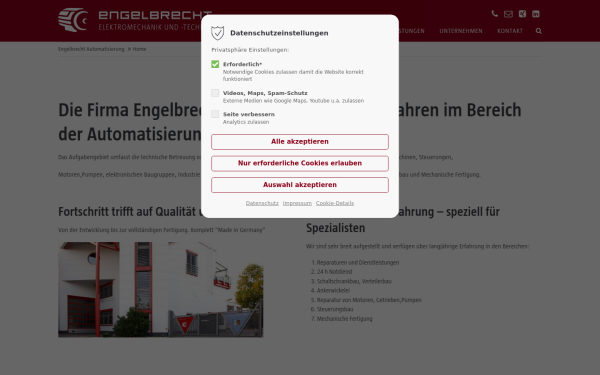Viewport: 600px width, 375px height.
Task: Open the Kontakt menu item
Action: pos(510,31)
